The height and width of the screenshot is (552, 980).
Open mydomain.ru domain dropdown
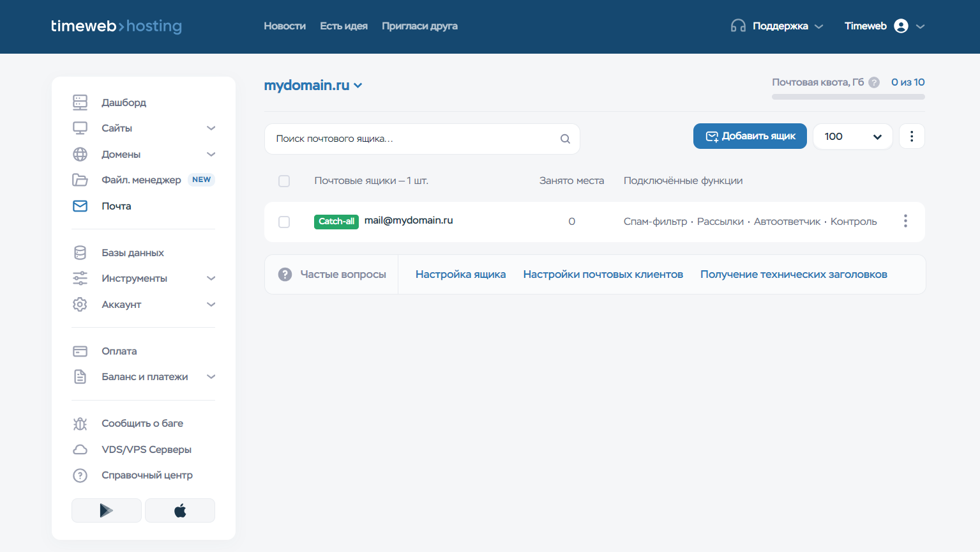313,85
